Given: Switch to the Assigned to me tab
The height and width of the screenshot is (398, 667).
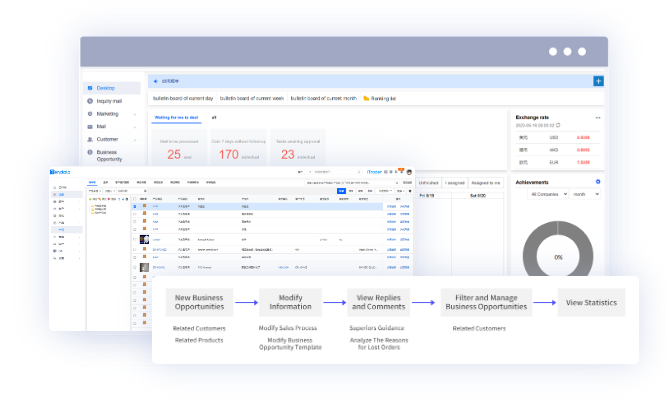Looking at the screenshot, I should coord(486,183).
